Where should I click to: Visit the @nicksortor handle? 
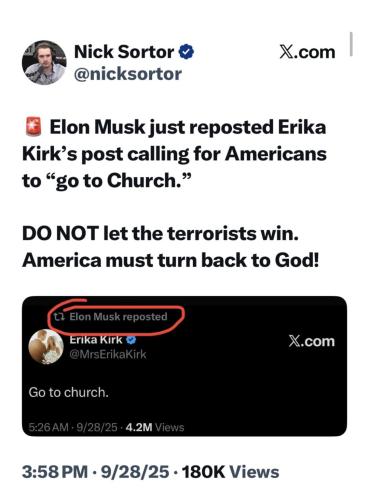click(128, 74)
